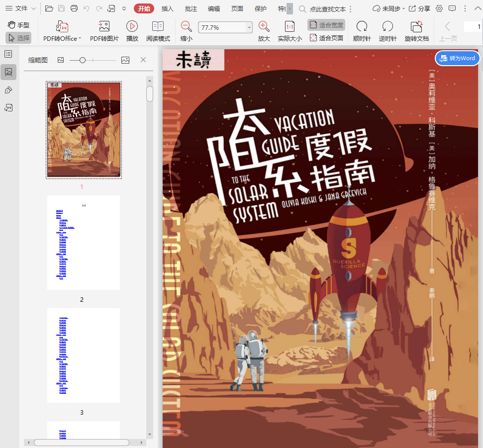
Task: Rotate page counterclockwise with 逆时针
Action: point(387,27)
